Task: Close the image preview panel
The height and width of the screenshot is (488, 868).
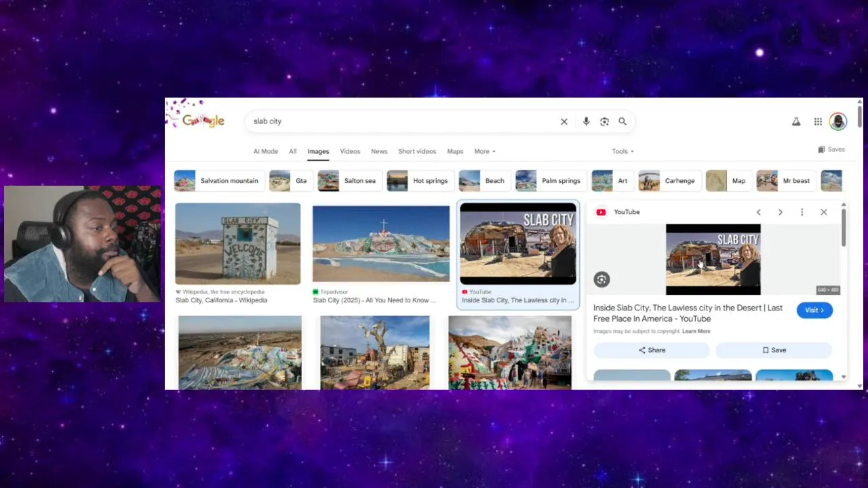Action: click(x=823, y=212)
